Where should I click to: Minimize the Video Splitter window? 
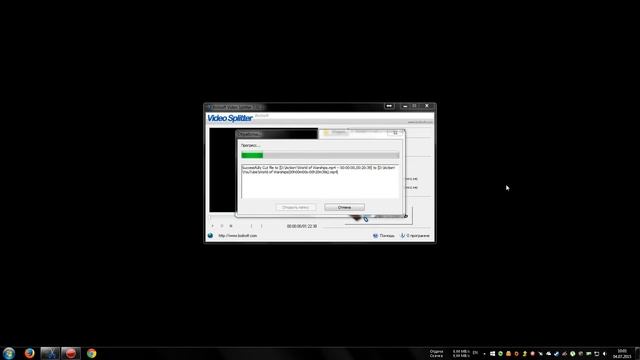404,106
